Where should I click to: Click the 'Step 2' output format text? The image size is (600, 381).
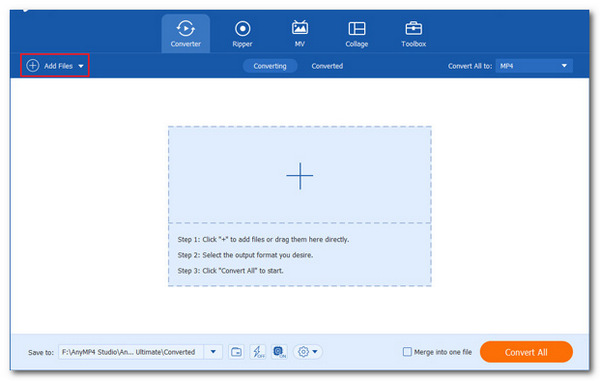(245, 255)
